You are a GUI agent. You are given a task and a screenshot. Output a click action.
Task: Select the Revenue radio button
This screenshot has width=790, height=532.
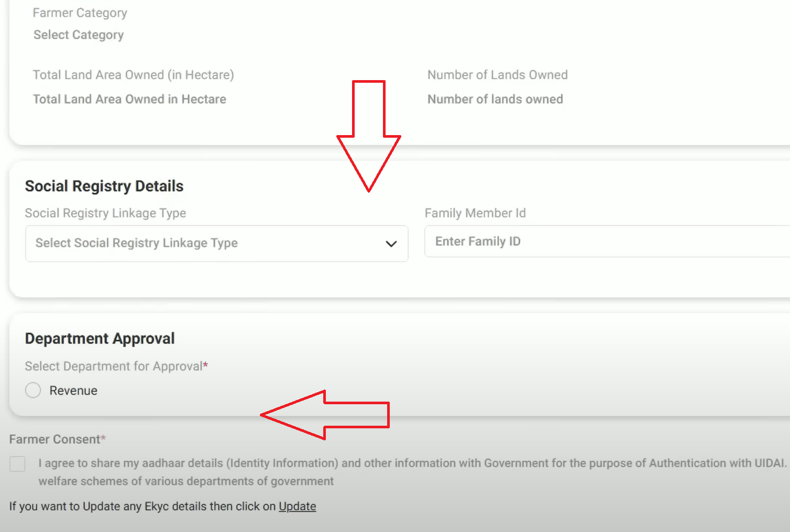click(32, 390)
